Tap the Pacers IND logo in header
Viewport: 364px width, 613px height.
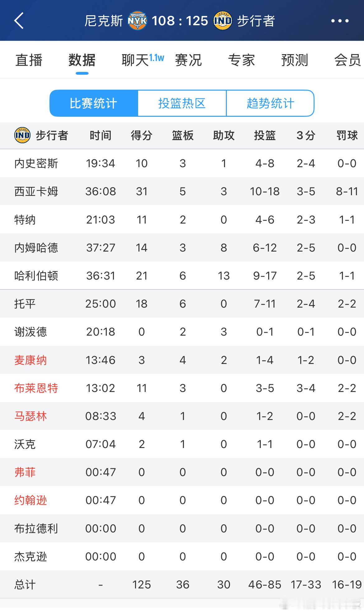click(x=222, y=21)
